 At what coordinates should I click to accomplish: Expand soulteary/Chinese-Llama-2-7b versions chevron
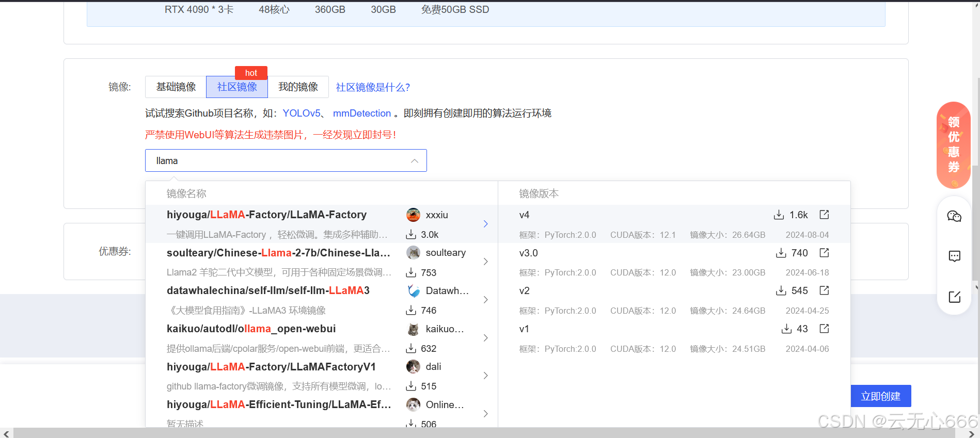coord(485,262)
